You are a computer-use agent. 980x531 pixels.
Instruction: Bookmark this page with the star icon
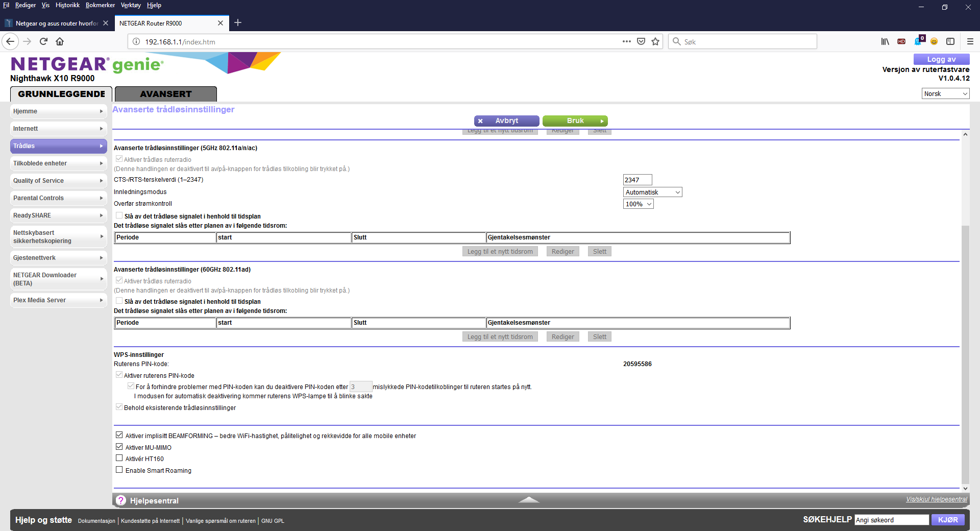click(655, 41)
